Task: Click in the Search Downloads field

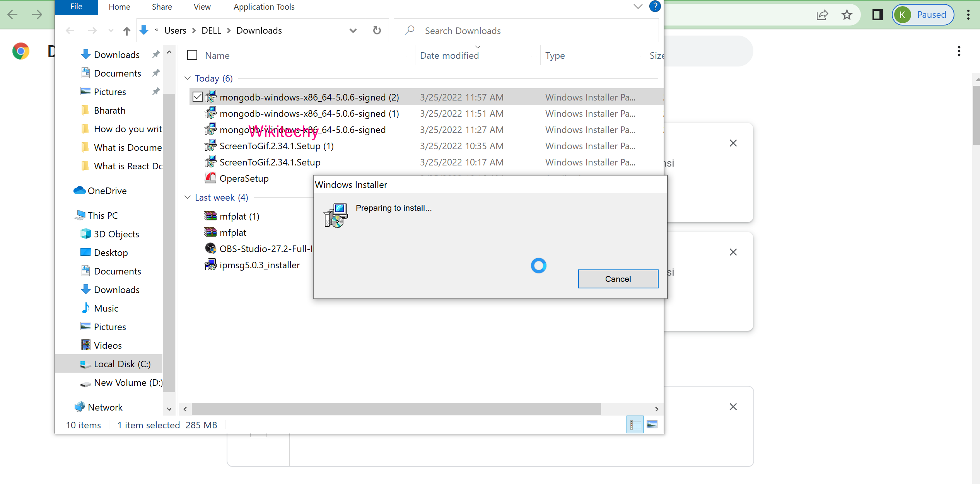Action: coord(526,31)
